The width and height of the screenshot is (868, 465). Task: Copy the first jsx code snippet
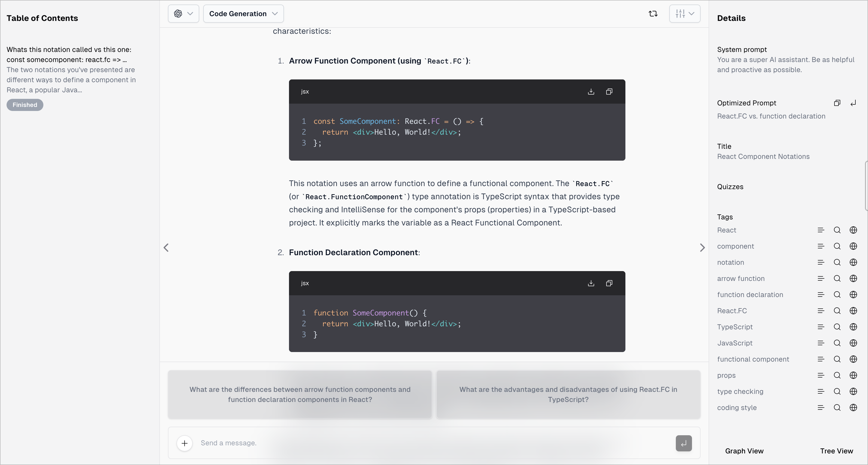tap(609, 92)
